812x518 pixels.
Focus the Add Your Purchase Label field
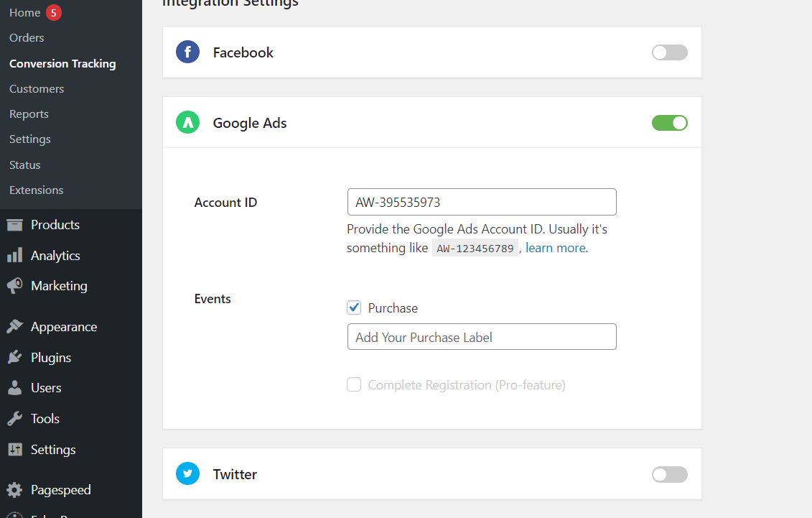point(482,337)
